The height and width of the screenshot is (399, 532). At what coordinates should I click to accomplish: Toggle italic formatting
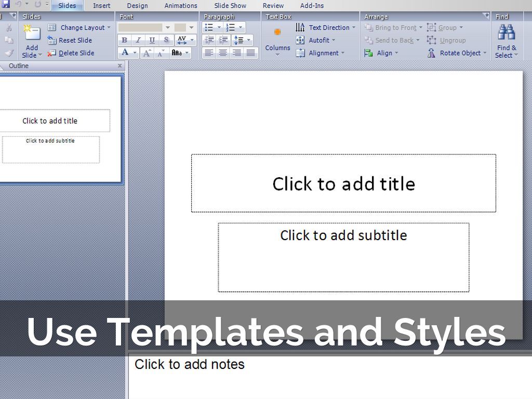click(138, 41)
